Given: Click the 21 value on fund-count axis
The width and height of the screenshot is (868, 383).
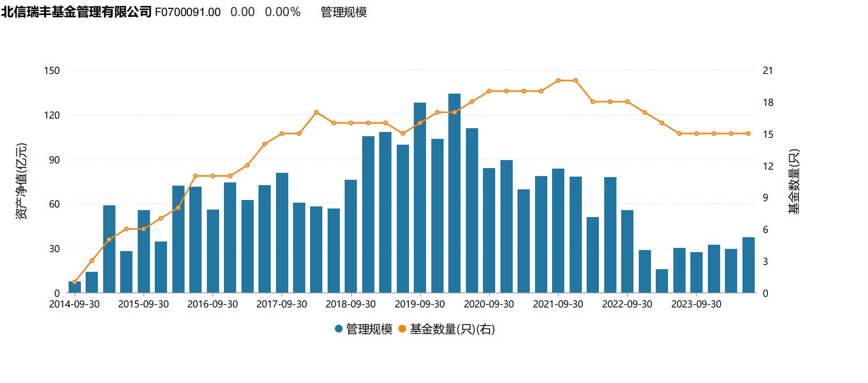Looking at the screenshot, I should point(768,70).
